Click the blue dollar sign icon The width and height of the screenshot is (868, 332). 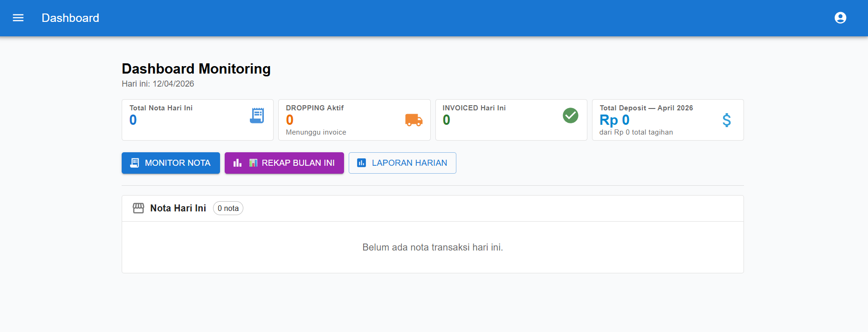[x=726, y=120]
